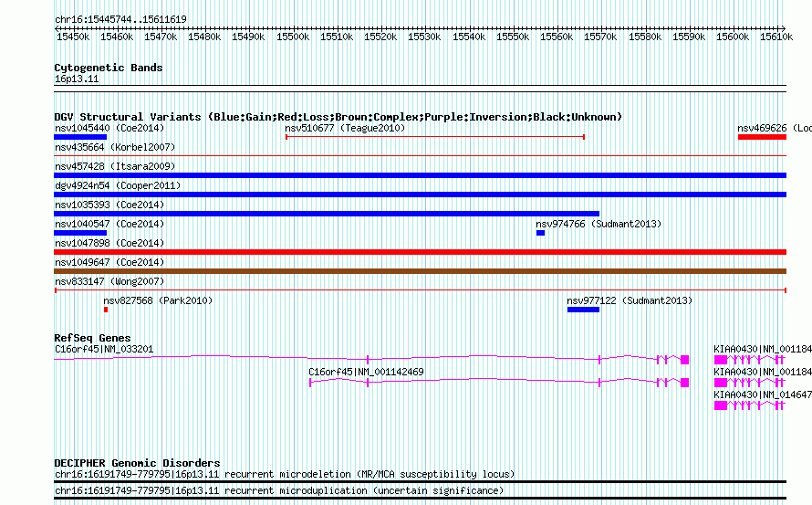Screen dimensions: 812x505
Task: Click the C16orf45|NM_033201 gene label
Action: (x=104, y=350)
